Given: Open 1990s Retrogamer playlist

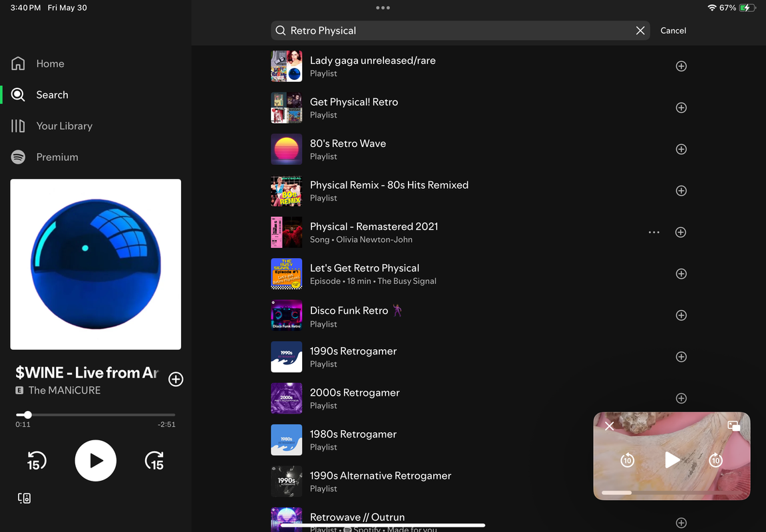Looking at the screenshot, I should click(479, 357).
